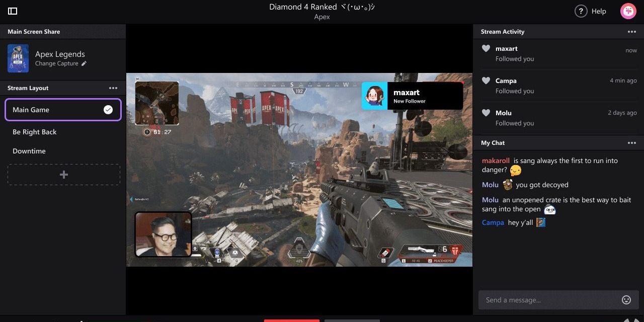The height and width of the screenshot is (322, 644).
Task: Toggle the Main Game layout checkmark
Action: (x=108, y=110)
